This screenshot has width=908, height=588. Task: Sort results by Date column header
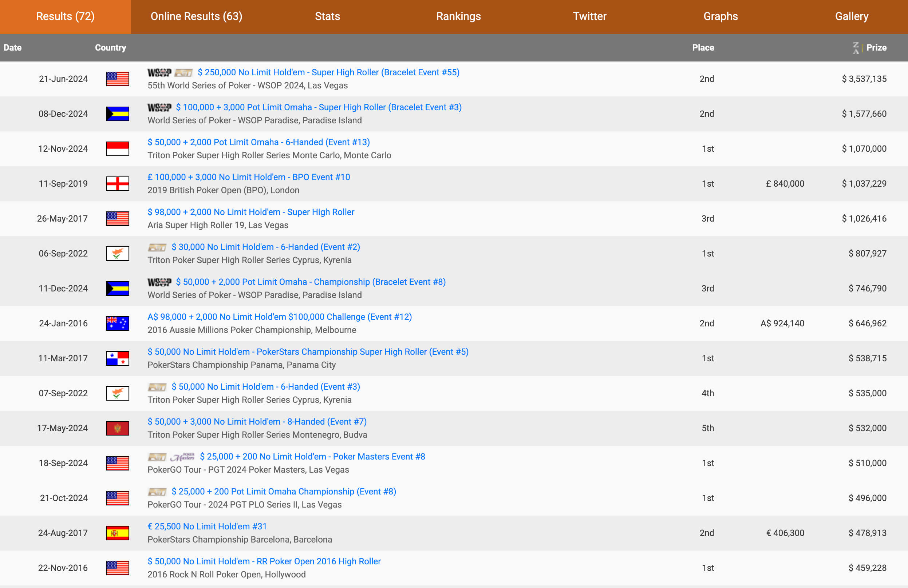pos(13,48)
